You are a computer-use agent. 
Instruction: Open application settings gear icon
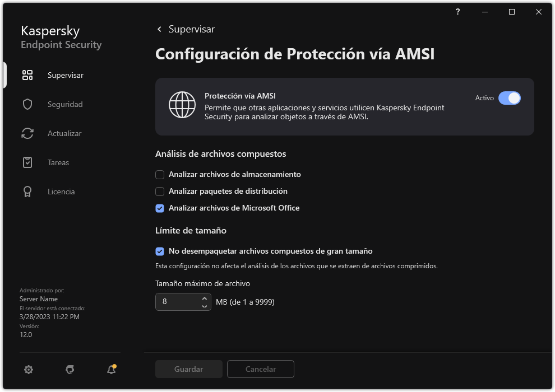point(28,370)
